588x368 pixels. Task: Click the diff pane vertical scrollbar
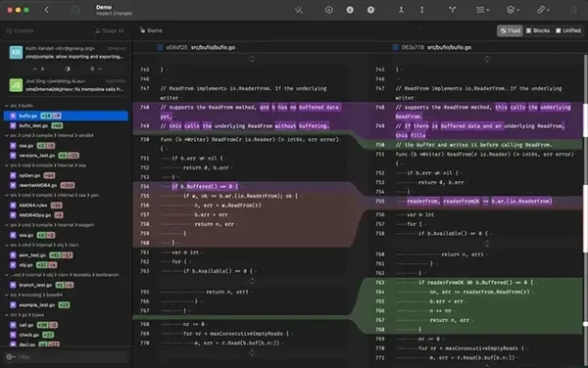pos(585,209)
